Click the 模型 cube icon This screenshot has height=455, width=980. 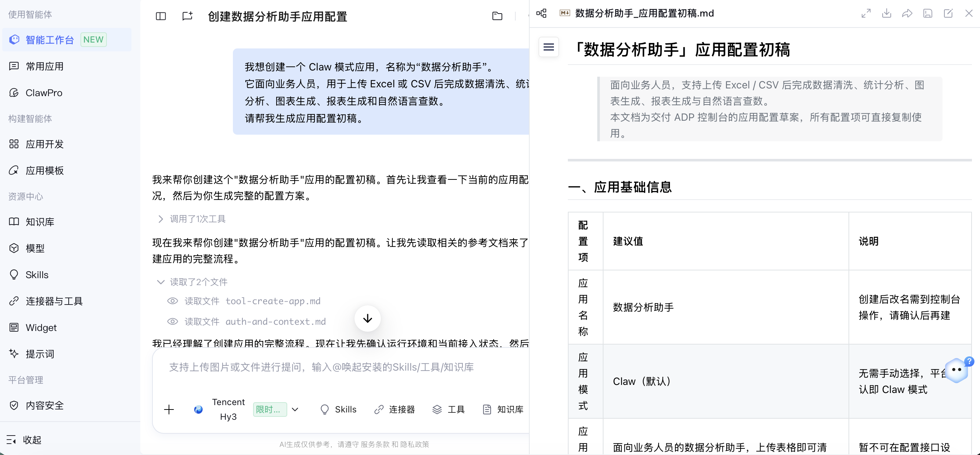click(x=14, y=248)
